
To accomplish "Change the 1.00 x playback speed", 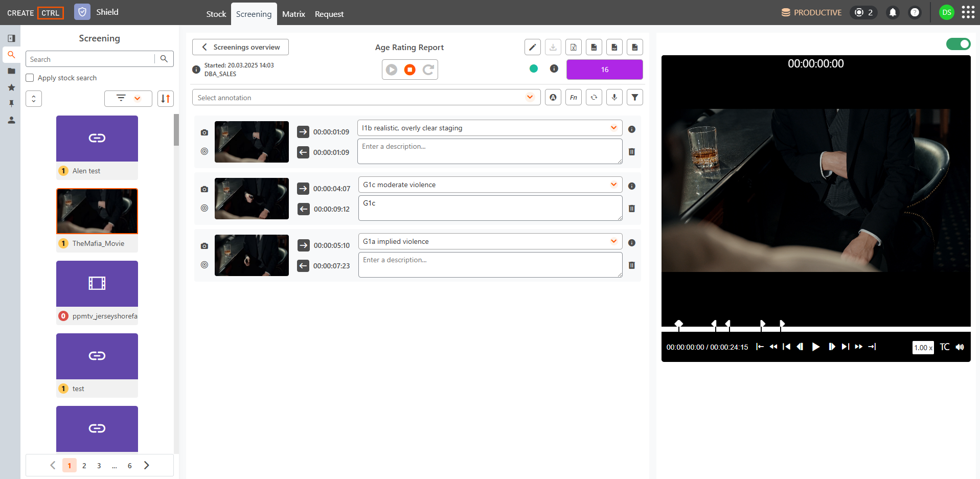I will tap(923, 348).
